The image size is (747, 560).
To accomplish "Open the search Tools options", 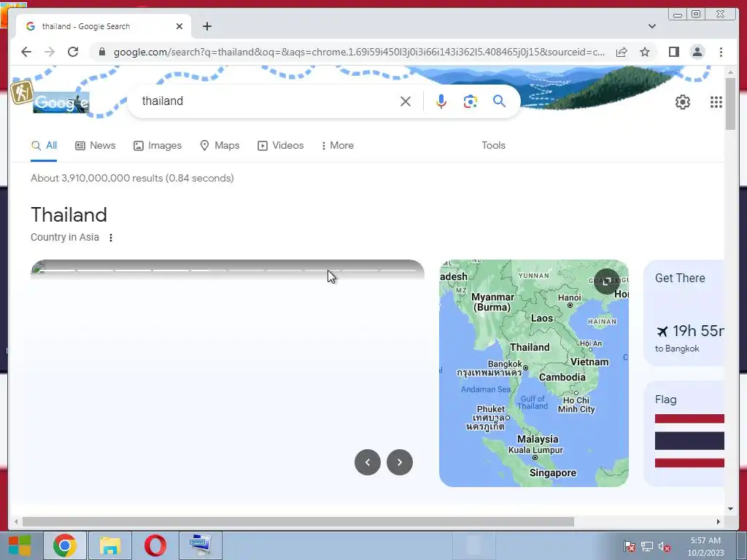I will (493, 145).
